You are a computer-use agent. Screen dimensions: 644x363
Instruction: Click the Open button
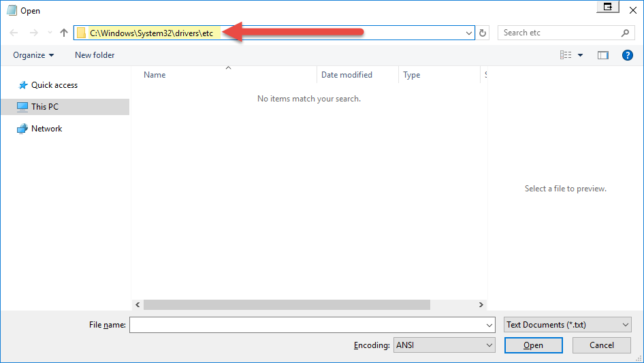[534, 345]
